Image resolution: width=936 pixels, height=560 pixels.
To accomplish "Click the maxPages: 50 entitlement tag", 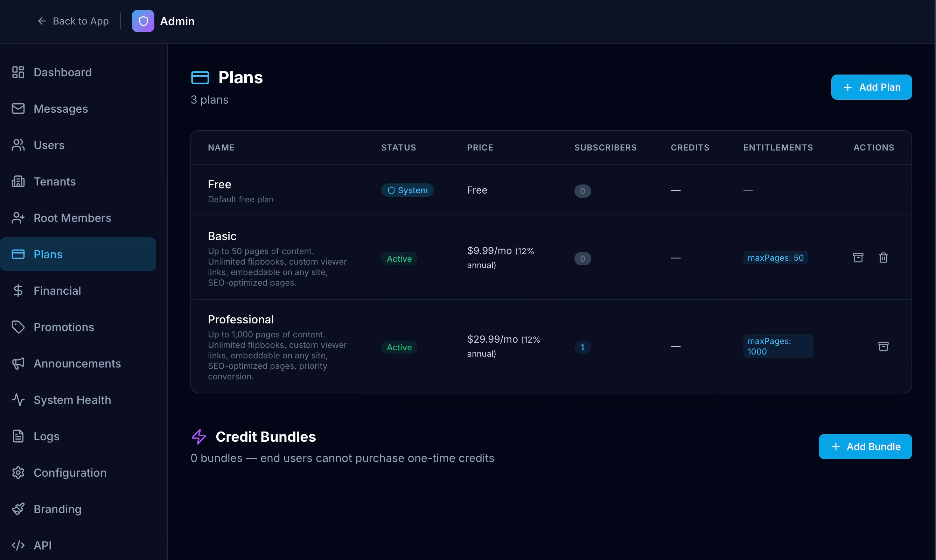I will point(775,258).
